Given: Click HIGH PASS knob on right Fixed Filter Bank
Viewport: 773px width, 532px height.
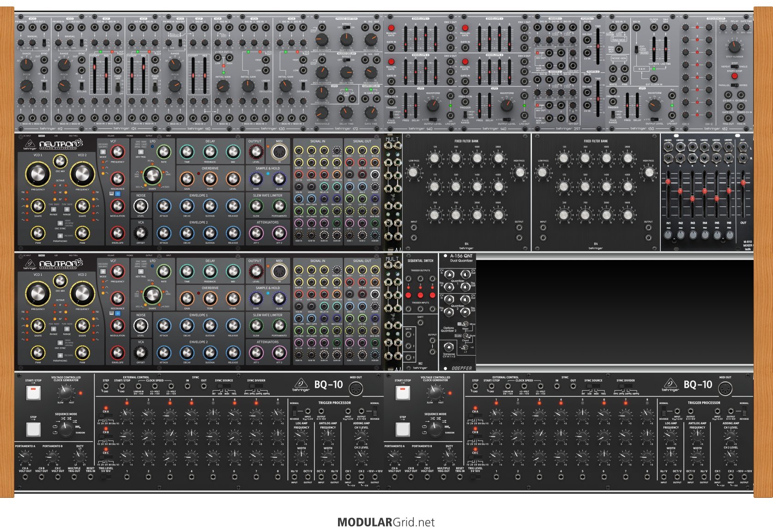Looking at the screenshot, I should pos(648,173).
